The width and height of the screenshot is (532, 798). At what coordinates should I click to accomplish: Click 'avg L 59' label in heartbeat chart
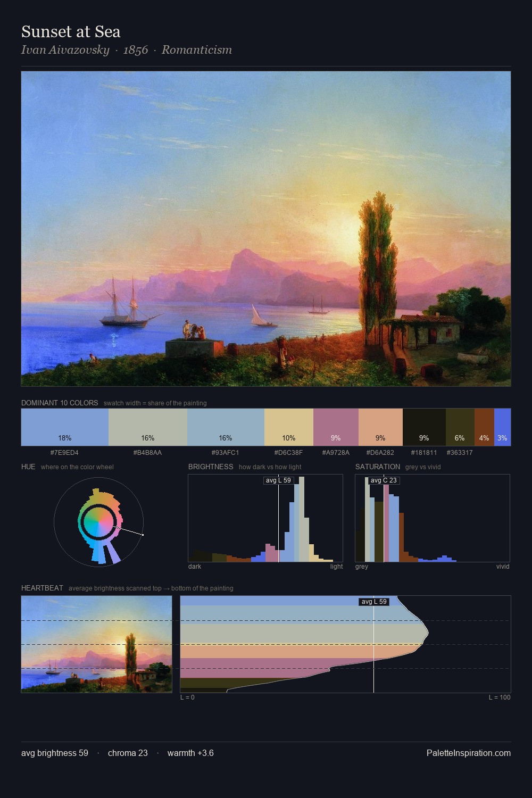click(x=374, y=602)
